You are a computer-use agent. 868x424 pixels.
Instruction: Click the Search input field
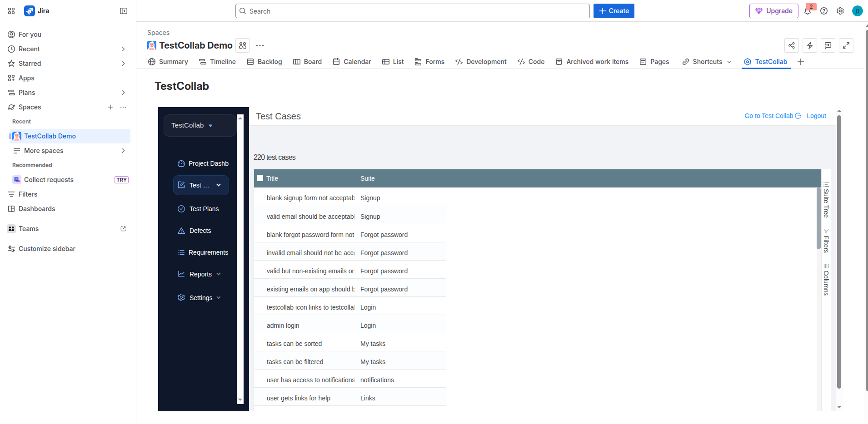pos(413,11)
